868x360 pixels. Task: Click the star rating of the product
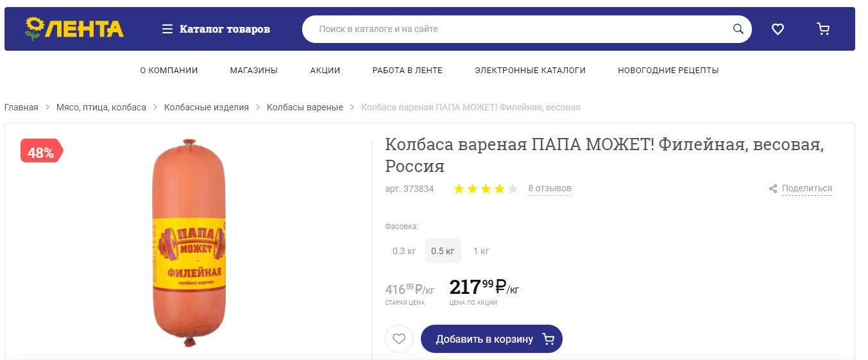[x=486, y=189]
